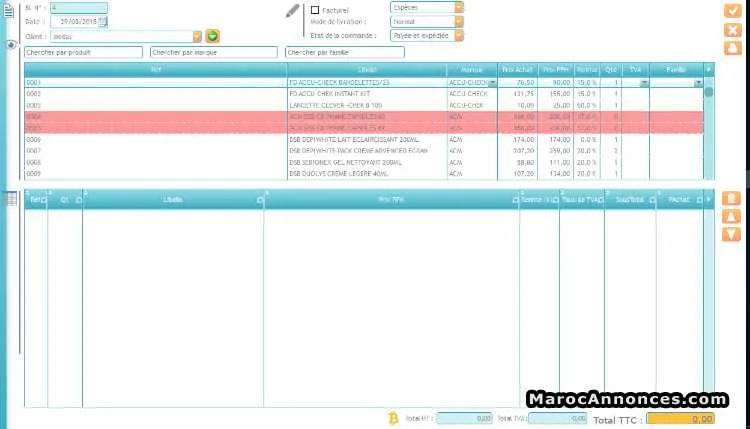
Task: Click the Total HT value field
Action: coord(464,418)
